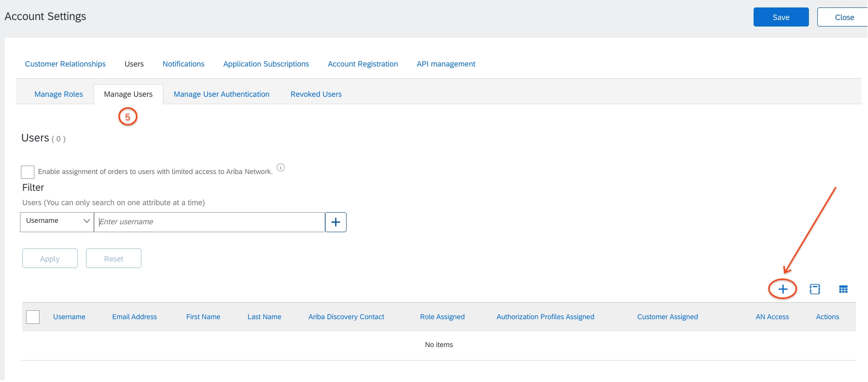Screen dimensions: 868x382
Task: Reset the user filter
Action: (x=114, y=258)
